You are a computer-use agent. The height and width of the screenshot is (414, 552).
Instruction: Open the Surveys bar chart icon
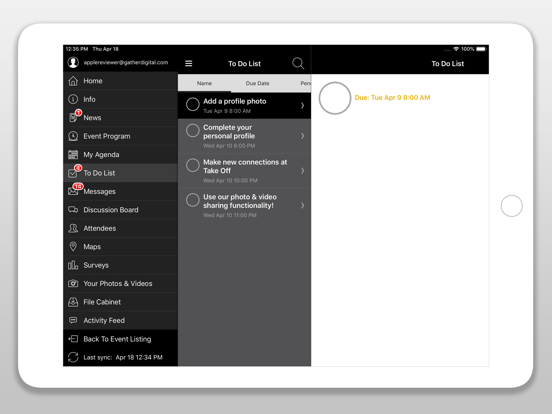point(73,265)
